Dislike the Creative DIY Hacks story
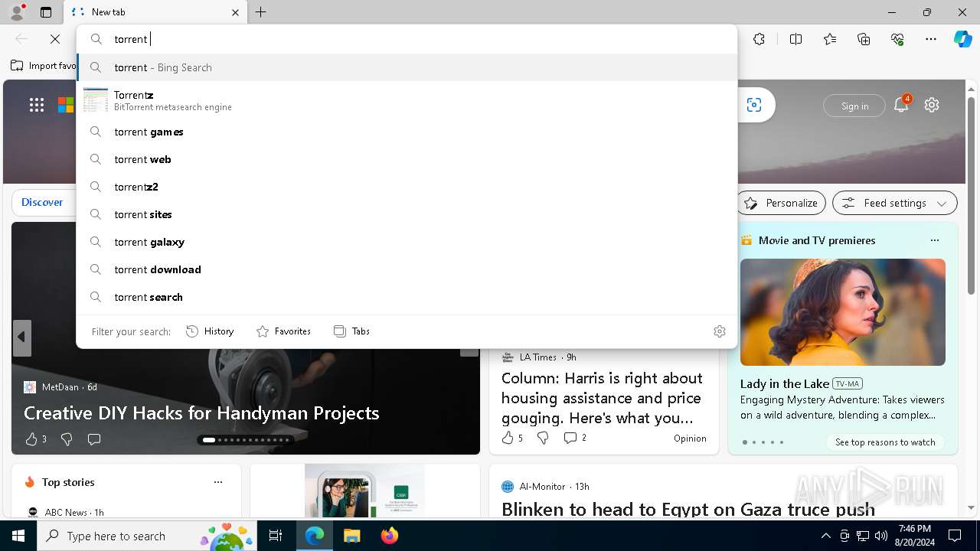The height and width of the screenshot is (551, 980). [67, 439]
